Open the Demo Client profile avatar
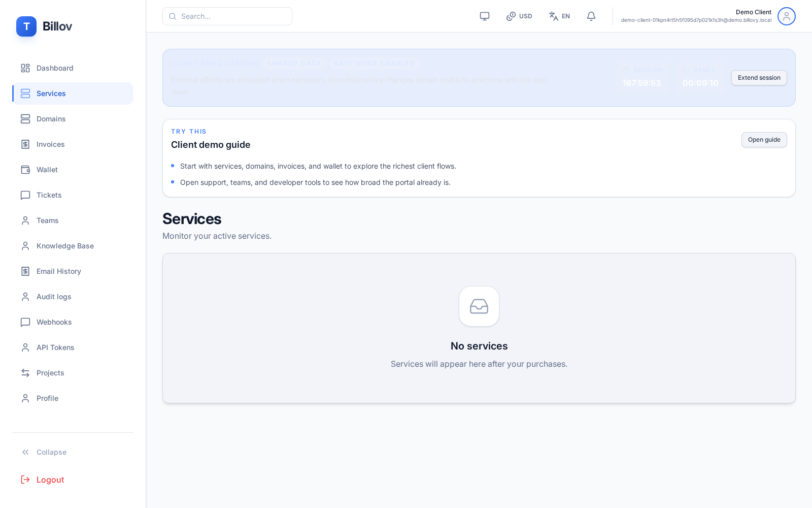The height and width of the screenshot is (508, 812). click(786, 16)
